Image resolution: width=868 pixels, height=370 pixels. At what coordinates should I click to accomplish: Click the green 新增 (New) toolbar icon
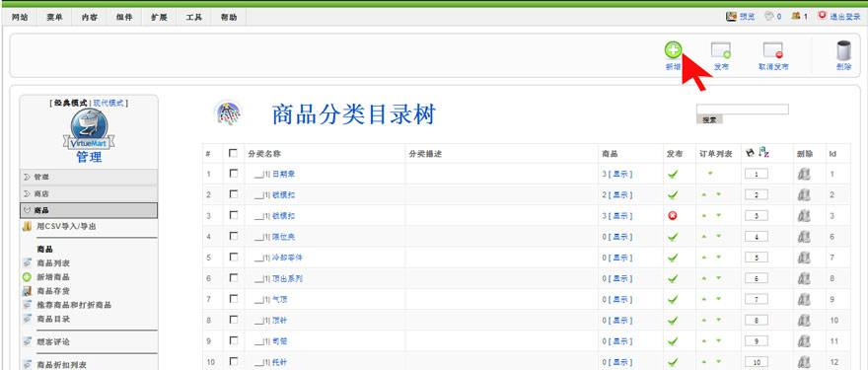coord(673,50)
